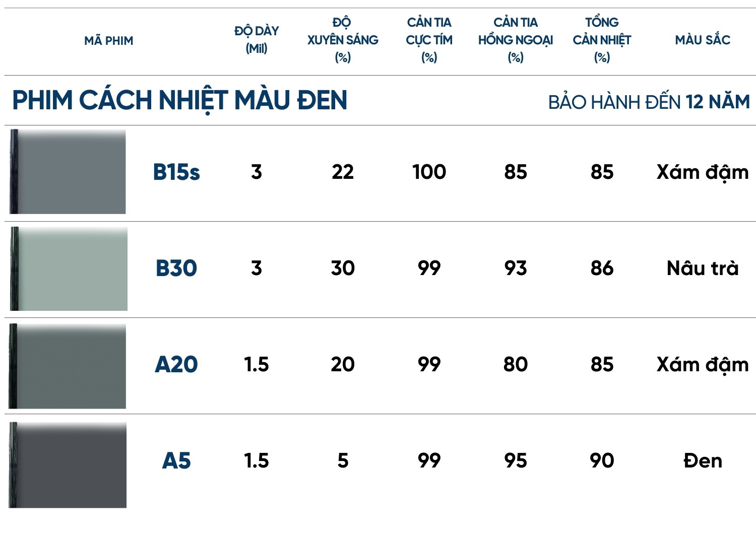The image size is (756, 536).
Task: Click the TỔNG CẢN NHIỆT column header
Action: pos(602,40)
